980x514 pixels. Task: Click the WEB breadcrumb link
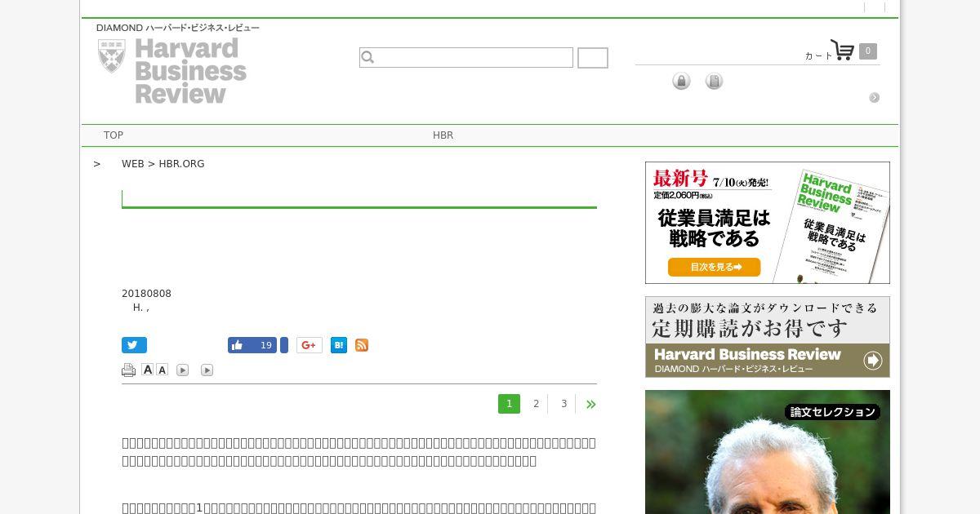[133, 164]
